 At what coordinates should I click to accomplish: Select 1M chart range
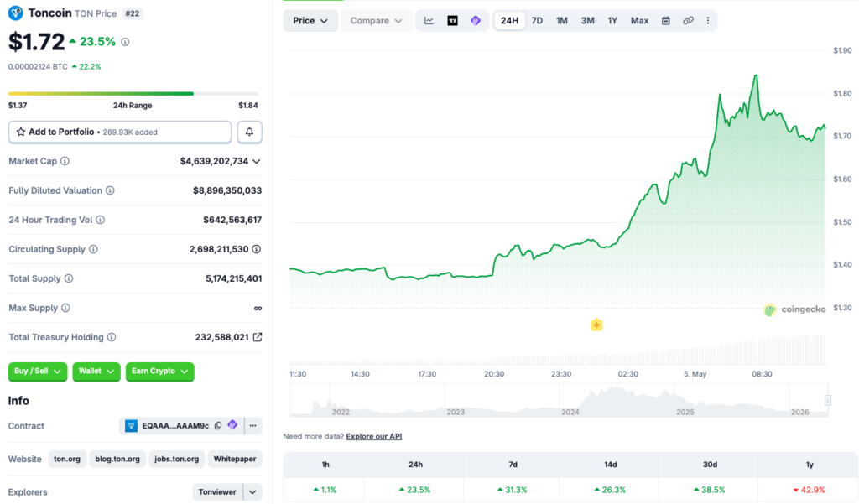[x=561, y=21]
